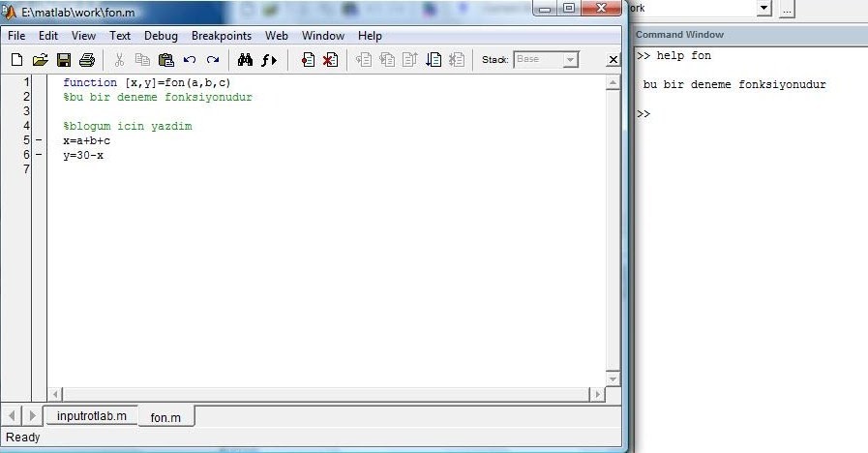Image resolution: width=868 pixels, height=453 pixels.
Task: Open the View menu
Action: (83, 36)
